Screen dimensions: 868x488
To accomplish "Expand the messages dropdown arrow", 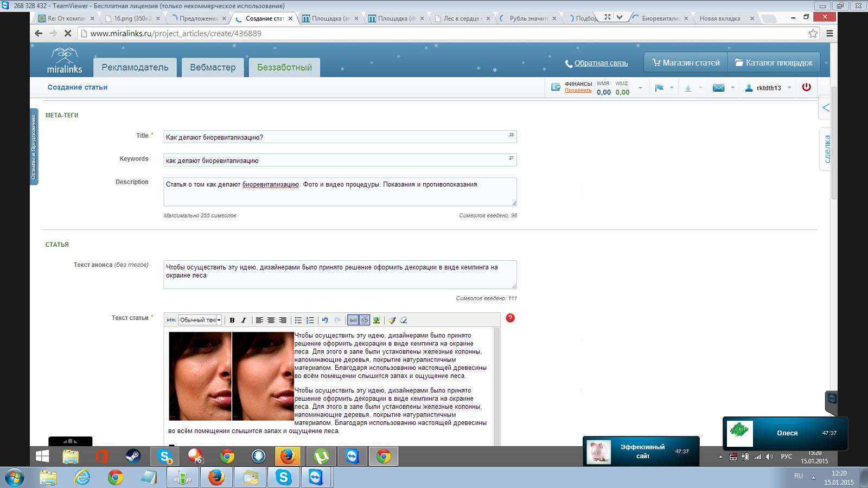I will [733, 88].
